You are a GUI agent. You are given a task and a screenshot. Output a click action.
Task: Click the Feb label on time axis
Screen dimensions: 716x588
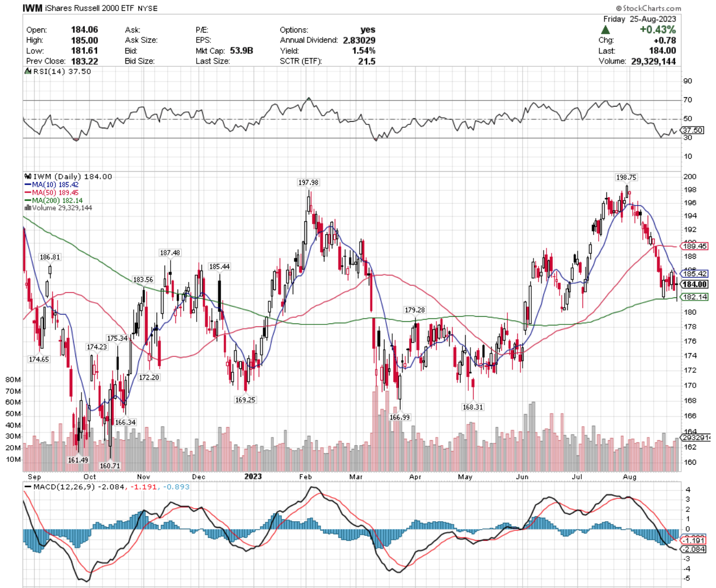coord(305,477)
